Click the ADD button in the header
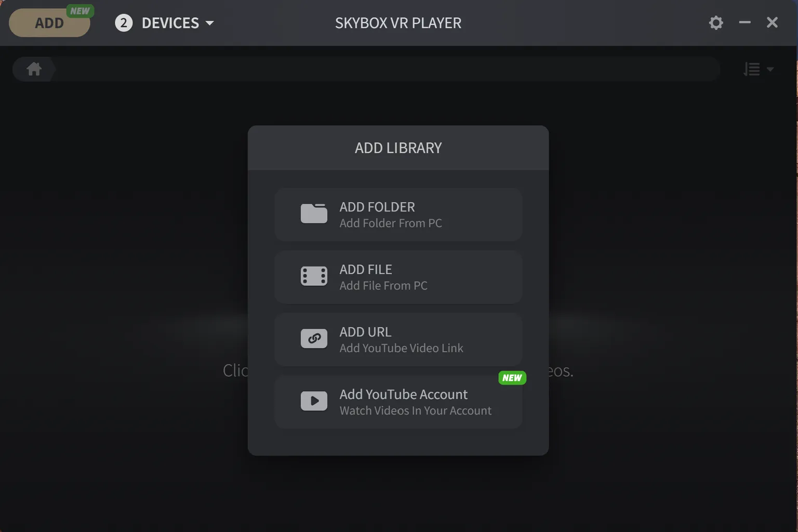This screenshot has width=798, height=532. pyautogui.click(x=49, y=23)
